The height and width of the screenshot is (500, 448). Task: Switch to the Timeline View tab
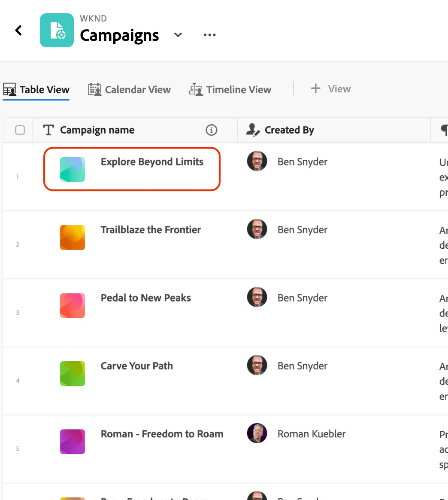(230, 90)
